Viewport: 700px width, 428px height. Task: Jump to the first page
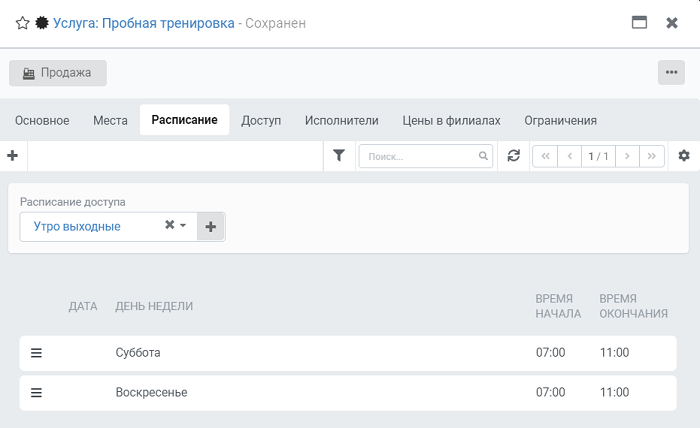pyautogui.click(x=545, y=156)
